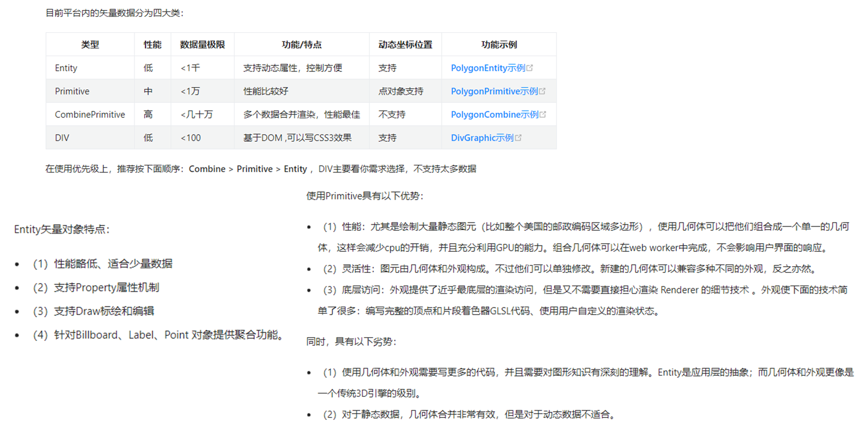Click the <几十万 data limit cell
Image resolution: width=868 pixels, height=428 pixels.
click(197, 115)
